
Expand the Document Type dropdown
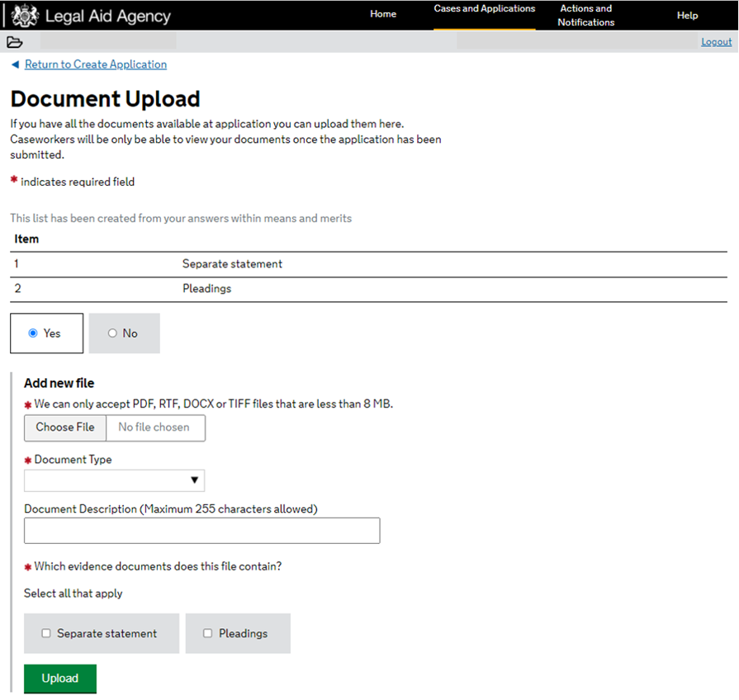(x=114, y=480)
